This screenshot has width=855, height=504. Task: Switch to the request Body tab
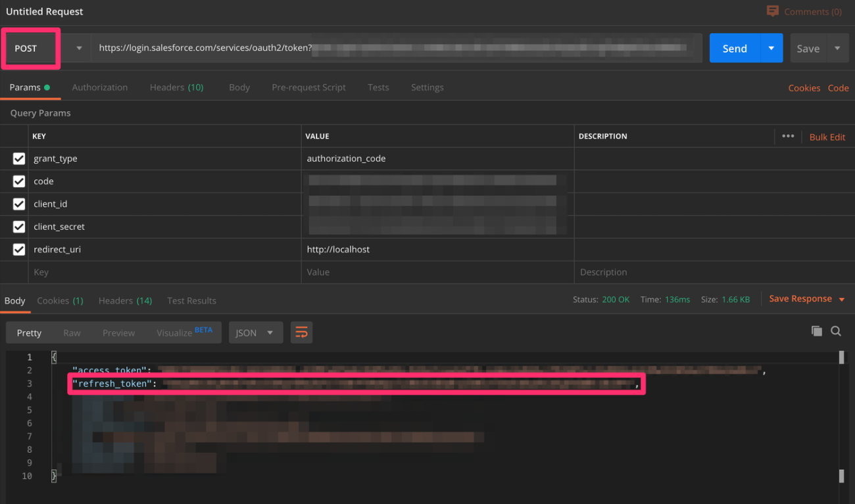click(x=239, y=87)
